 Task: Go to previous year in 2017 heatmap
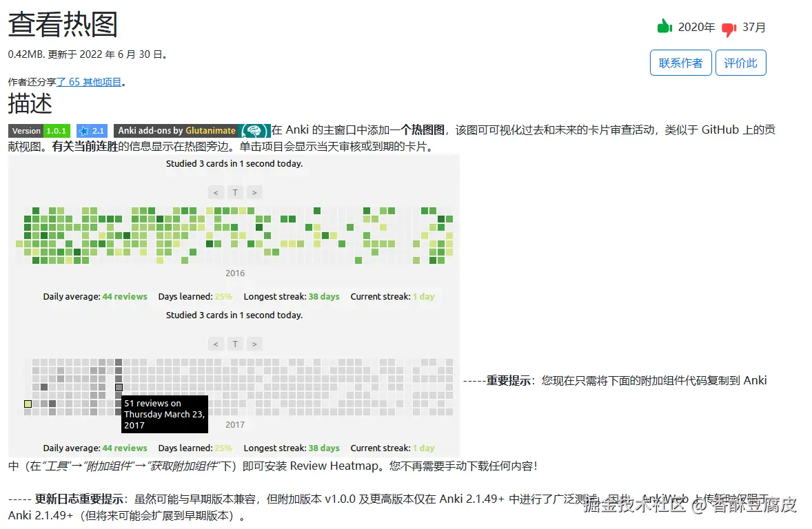(216, 344)
